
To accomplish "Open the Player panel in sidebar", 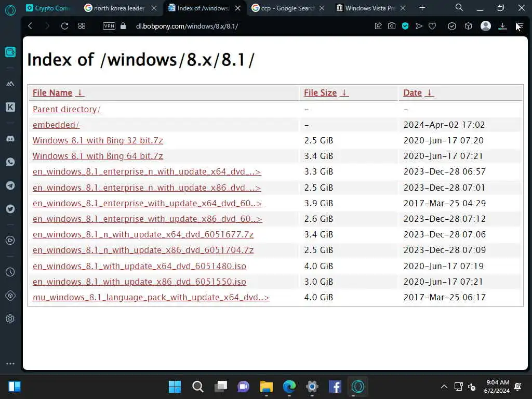I will pyautogui.click(x=10, y=240).
